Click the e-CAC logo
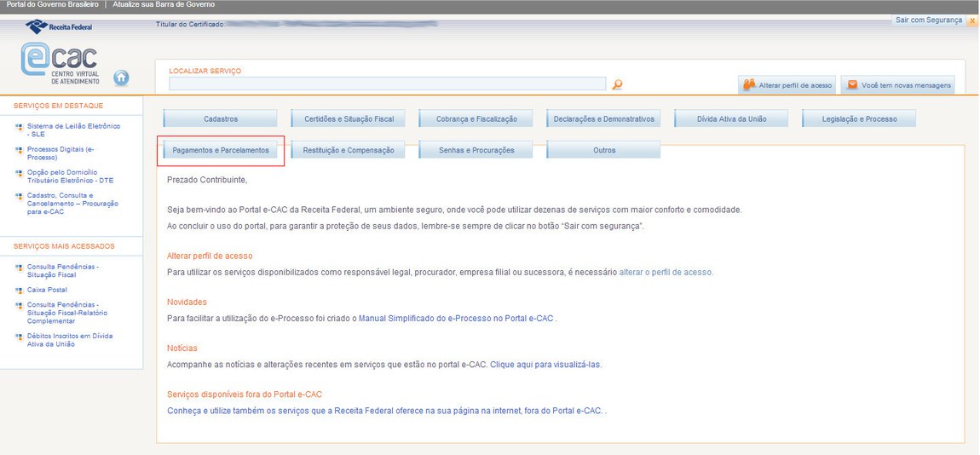Image resolution: width=980 pixels, height=455 pixels. coord(60,64)
